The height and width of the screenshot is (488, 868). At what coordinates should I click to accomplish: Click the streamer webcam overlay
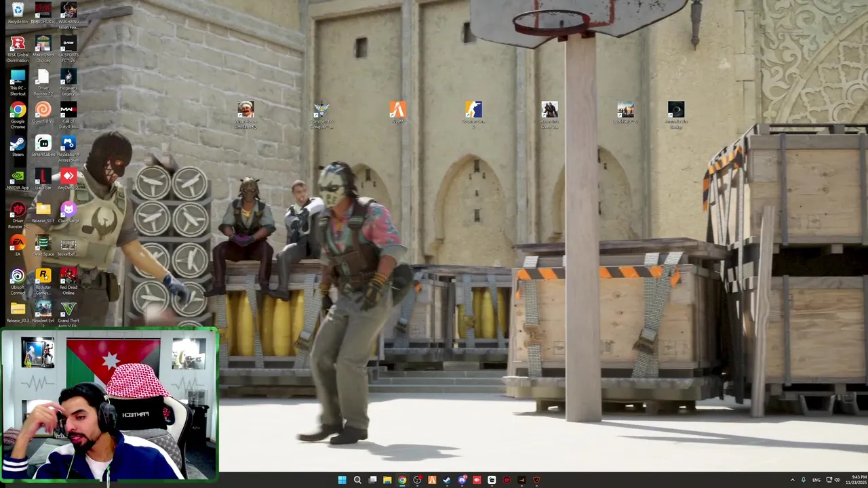pos(109,405)
